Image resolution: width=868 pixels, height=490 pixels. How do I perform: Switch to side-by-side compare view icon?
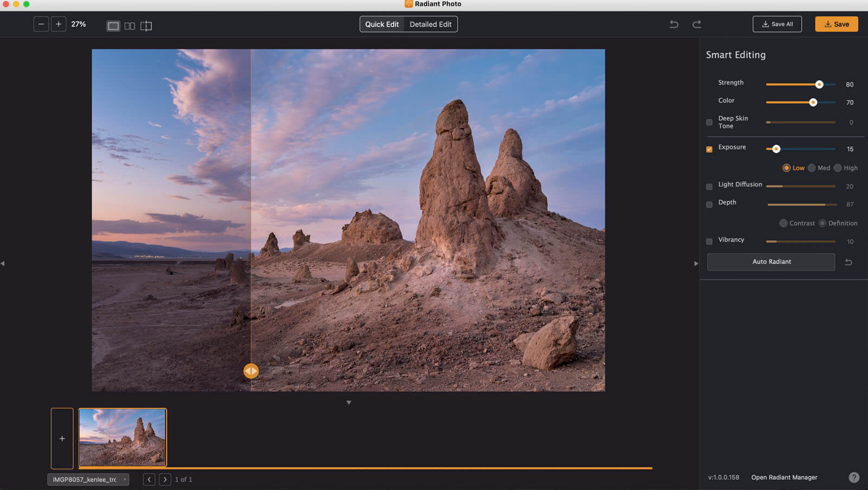click(130, 26)
